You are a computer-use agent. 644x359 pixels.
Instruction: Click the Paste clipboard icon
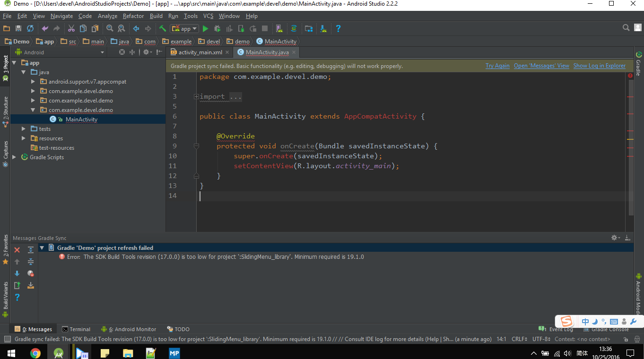[x=95, y=28]
